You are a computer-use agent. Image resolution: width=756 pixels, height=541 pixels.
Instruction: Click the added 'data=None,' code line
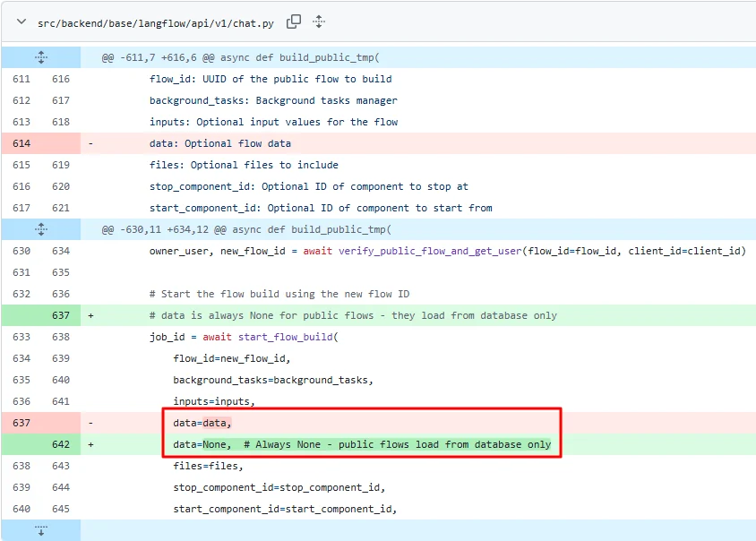tap(362, 444)
